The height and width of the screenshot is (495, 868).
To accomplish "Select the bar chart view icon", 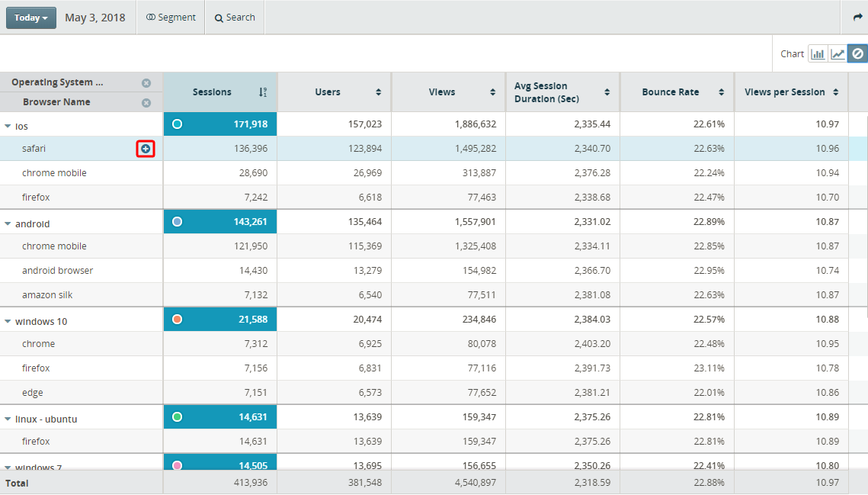I will pyautogui.click(x=818, y=53).
